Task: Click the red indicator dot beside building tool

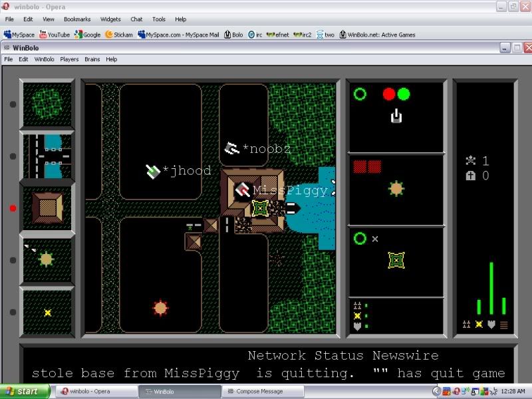Action: pyautogui.click(x=13, y=208)
